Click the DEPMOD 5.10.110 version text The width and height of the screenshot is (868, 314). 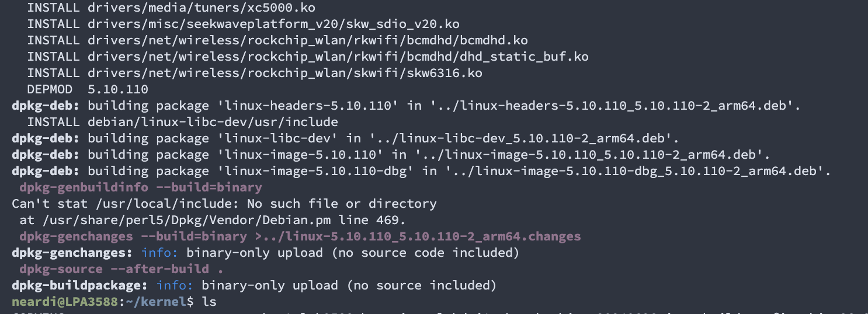point(118,89)
